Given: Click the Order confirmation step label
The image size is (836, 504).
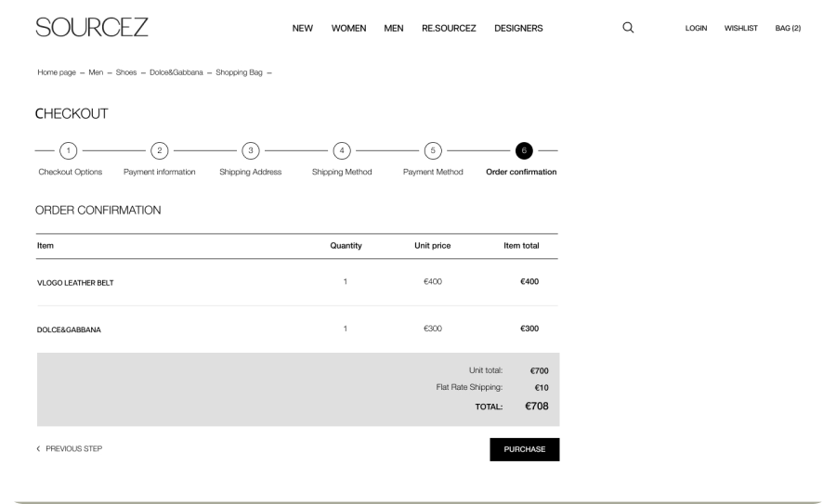Looking at the screenshot, I should [521, 172].
